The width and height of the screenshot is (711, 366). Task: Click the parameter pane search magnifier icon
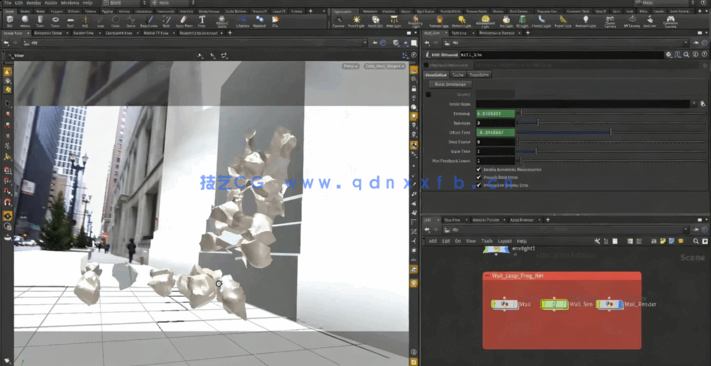tap(686, 54)
